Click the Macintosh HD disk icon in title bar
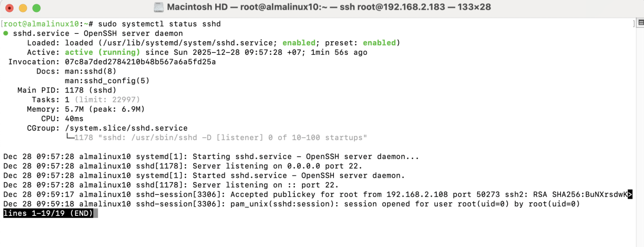This screenshot has height=247, width=644. 158,8
